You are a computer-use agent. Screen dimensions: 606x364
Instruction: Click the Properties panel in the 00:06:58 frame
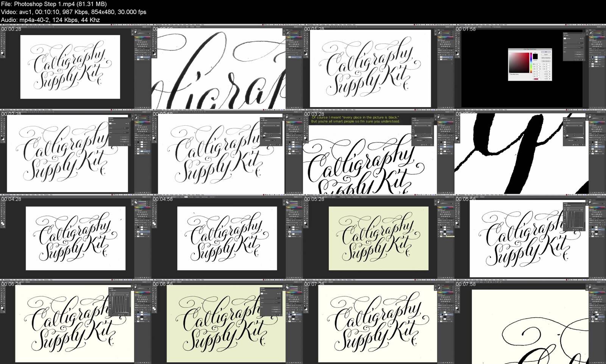tap(271, 302)
